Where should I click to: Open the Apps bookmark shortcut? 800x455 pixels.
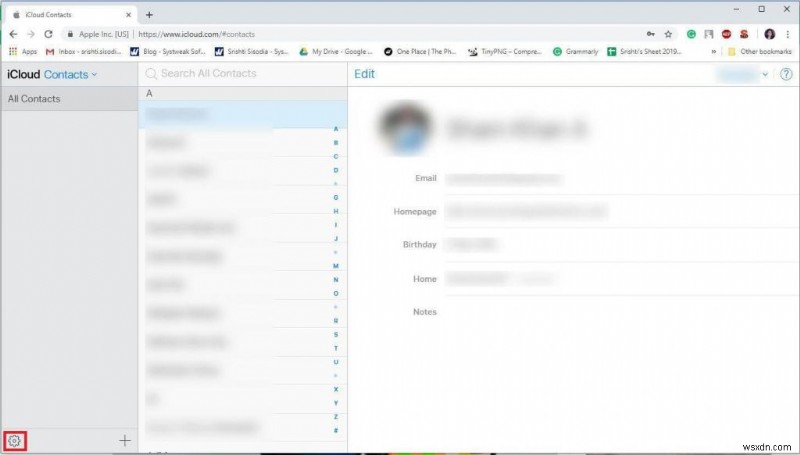click(23, 52)
